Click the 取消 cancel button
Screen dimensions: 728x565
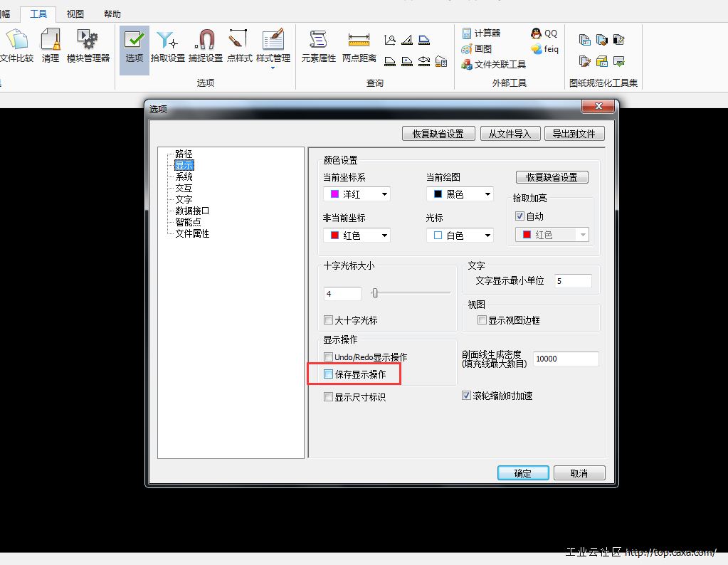pyautogui.click(x=579, y=473)
